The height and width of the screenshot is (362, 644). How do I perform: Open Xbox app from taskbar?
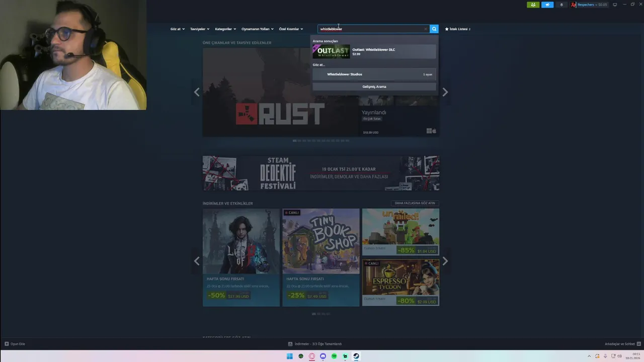[301, 356]
